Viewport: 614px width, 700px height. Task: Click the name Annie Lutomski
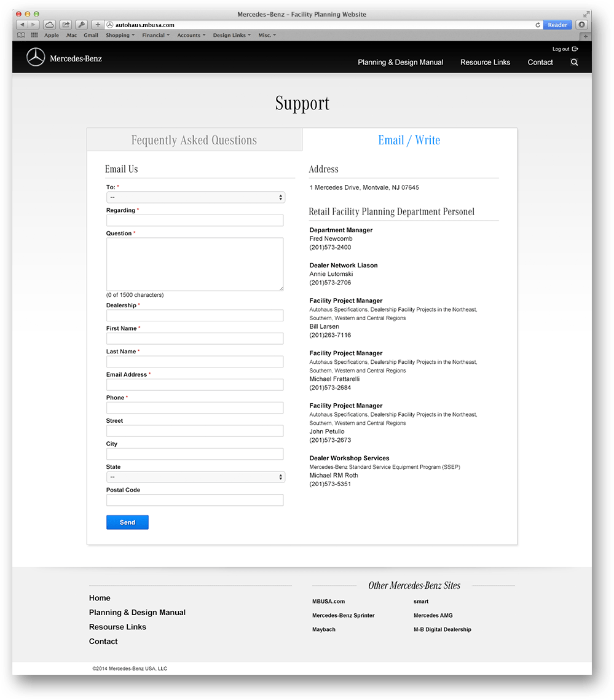point(331,274)
